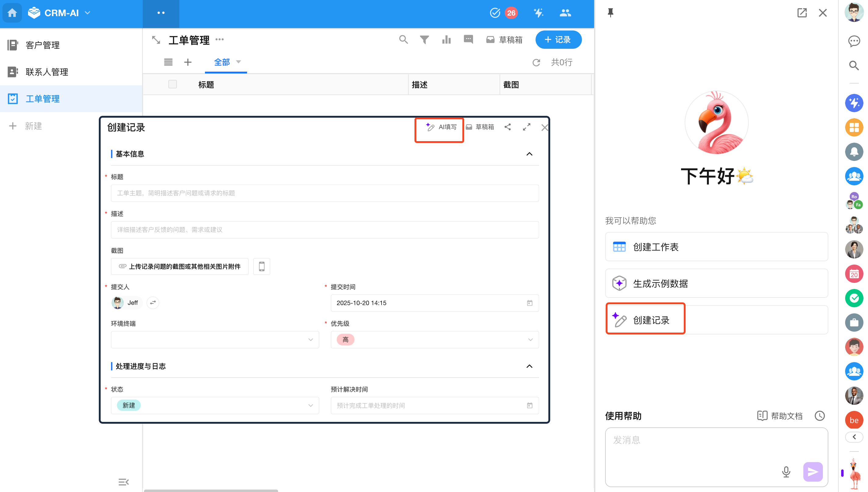Select 客户管理 in the sidebar
The image size is (868, 492).
[x=43, y=45]
